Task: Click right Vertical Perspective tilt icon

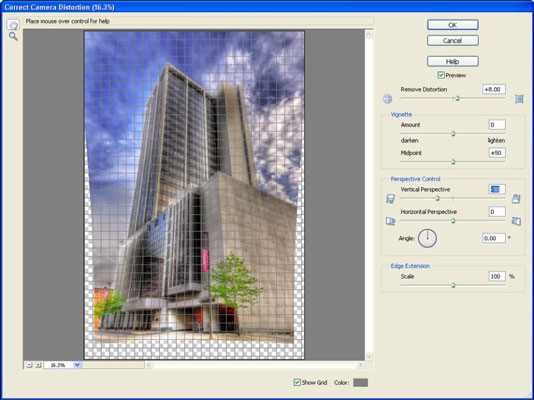Action: tap(516, 198)
